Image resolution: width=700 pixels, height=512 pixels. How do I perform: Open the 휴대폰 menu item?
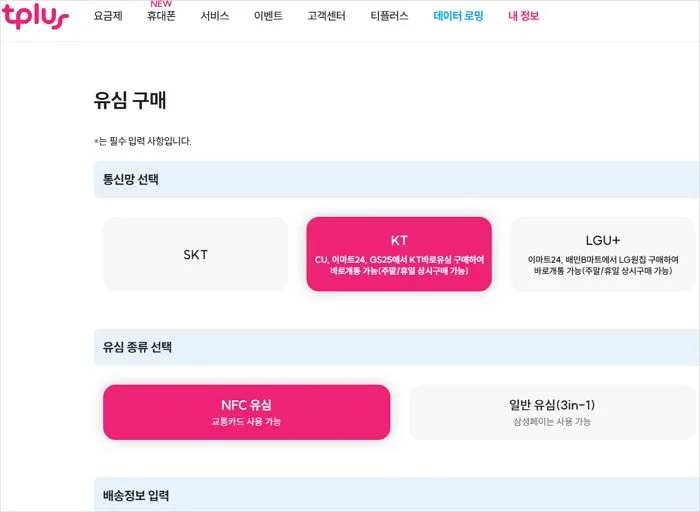pos(161,17)
